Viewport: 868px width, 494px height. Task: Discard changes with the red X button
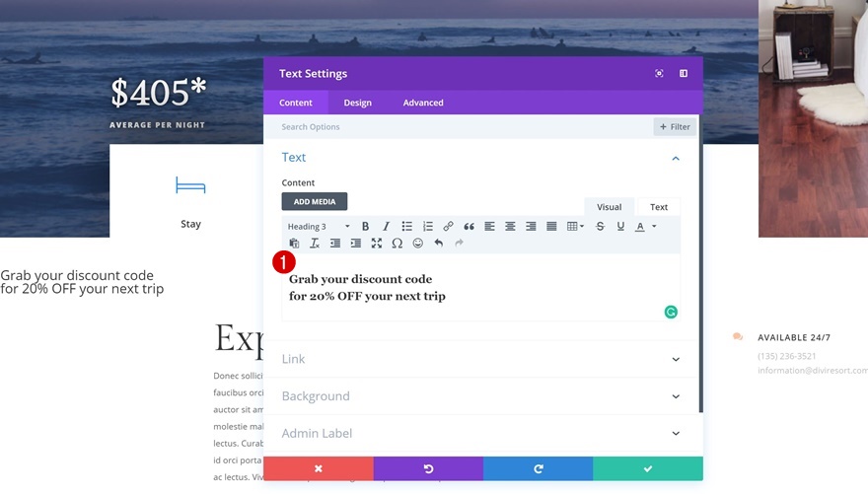pos(319,468)
